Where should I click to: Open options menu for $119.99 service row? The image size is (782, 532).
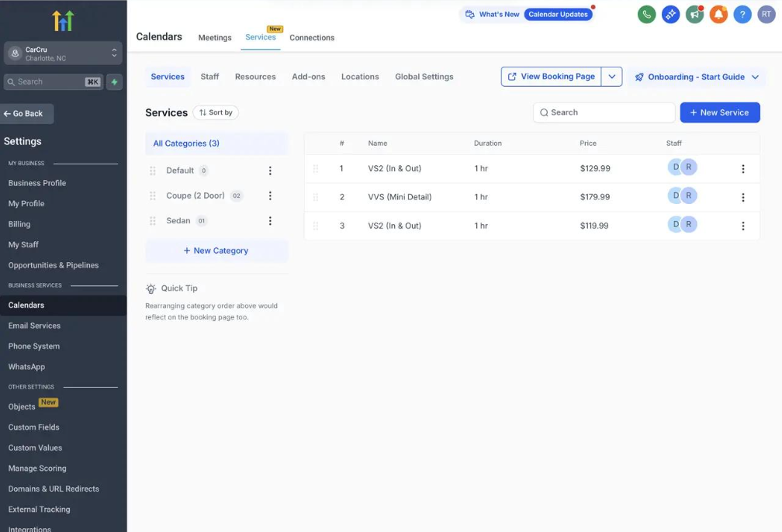[x=742, y=226]
